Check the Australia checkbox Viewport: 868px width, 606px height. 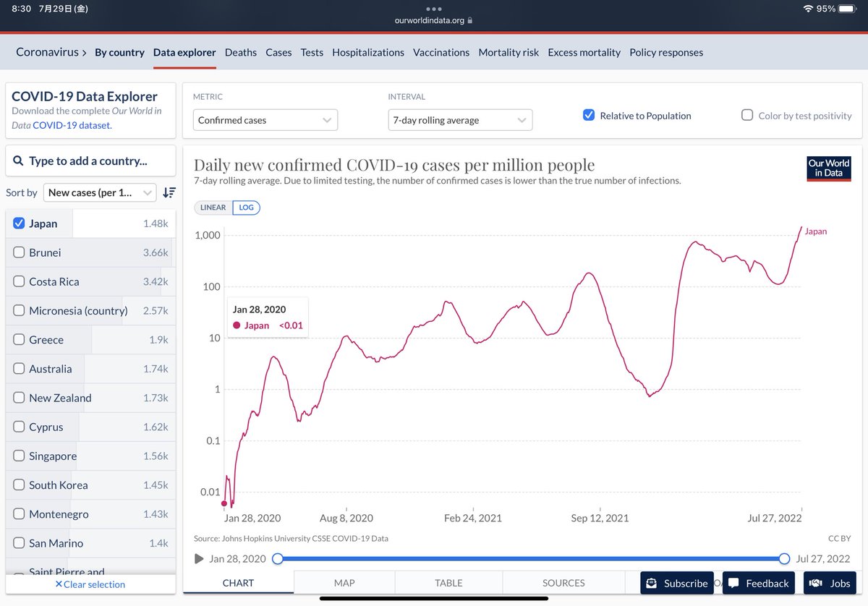tap(20, 369)
